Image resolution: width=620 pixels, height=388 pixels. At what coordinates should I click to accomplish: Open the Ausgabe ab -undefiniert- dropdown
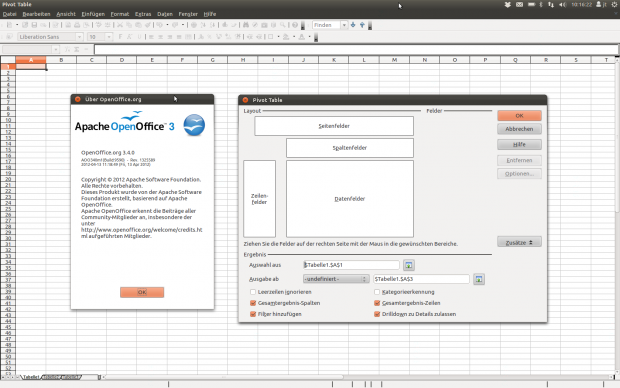[336, 279]
